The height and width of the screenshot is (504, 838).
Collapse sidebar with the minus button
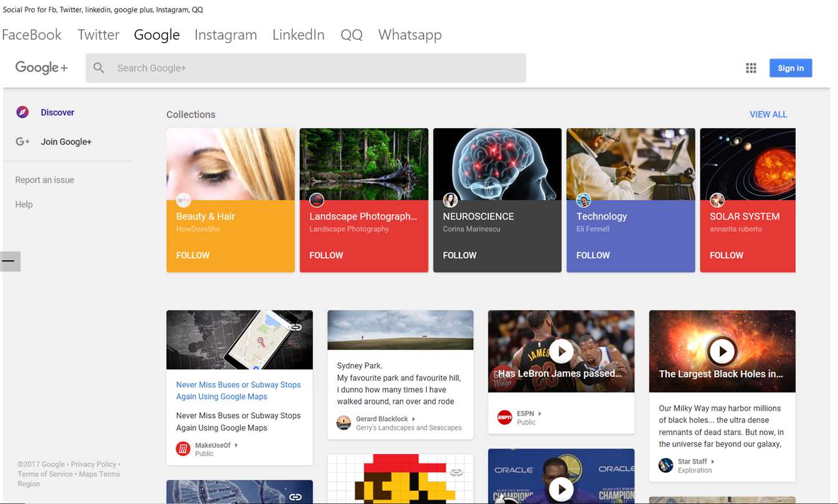(x=10, y=261)
